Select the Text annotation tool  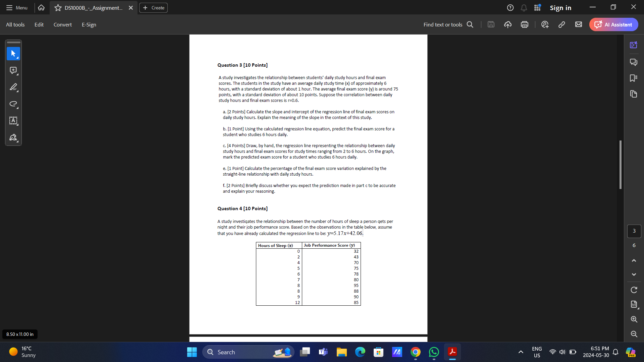point(13,120)
